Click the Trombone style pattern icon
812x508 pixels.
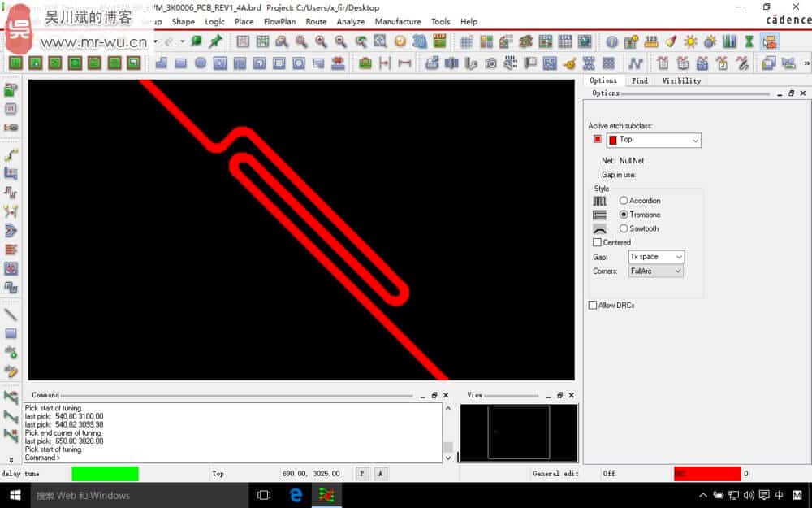599,215
